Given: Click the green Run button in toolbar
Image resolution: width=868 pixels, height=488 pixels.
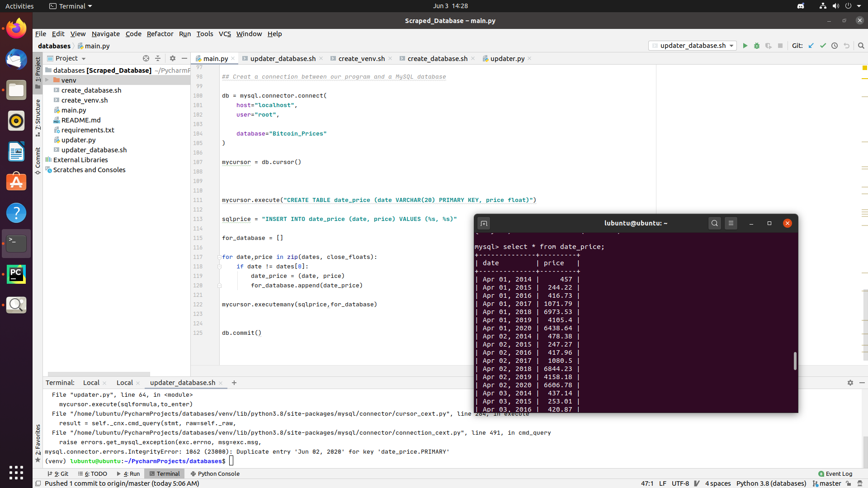Looking at the screenshot, I should (x=745, y=46).
